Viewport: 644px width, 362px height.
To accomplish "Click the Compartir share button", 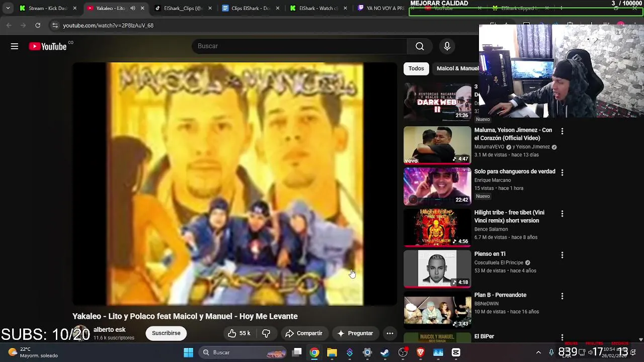I will [x=304, y=333].
